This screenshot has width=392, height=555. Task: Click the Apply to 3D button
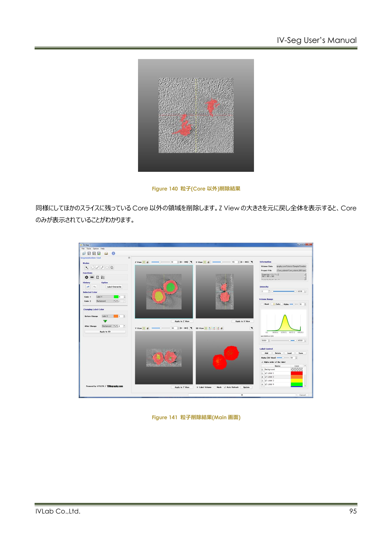(105, 332)
